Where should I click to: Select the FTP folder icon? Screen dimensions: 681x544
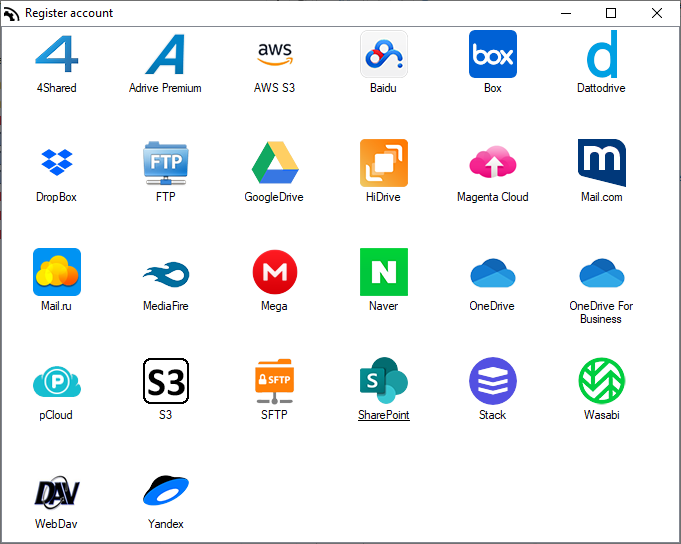(165, 163)
